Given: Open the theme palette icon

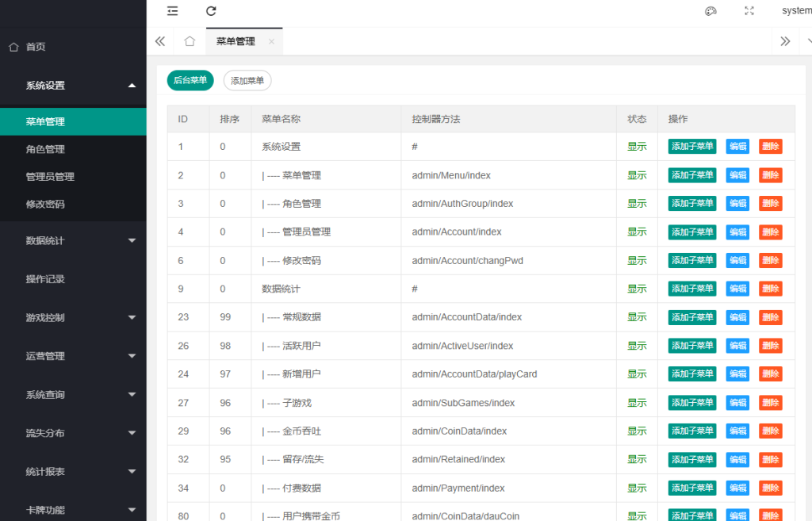Looking at the screenshot, I should [x=710, y=11].
